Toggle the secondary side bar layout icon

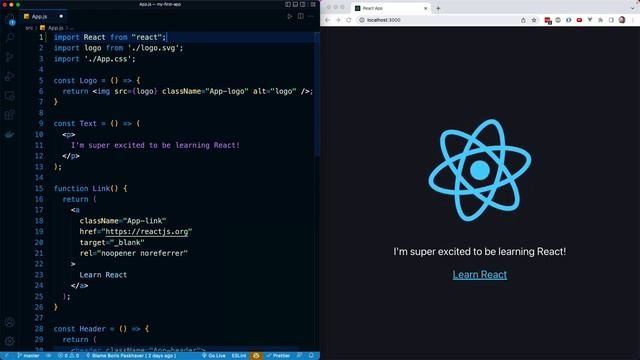click(302, 4)
